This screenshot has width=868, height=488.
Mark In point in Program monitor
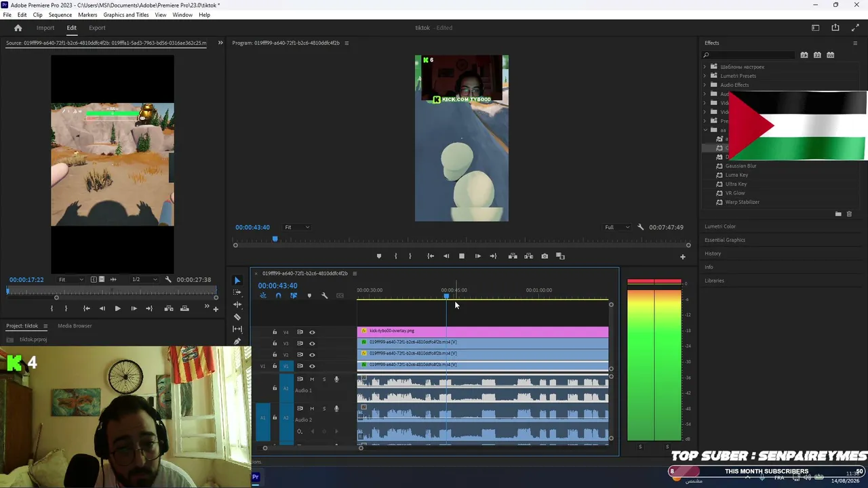(396, 256)
